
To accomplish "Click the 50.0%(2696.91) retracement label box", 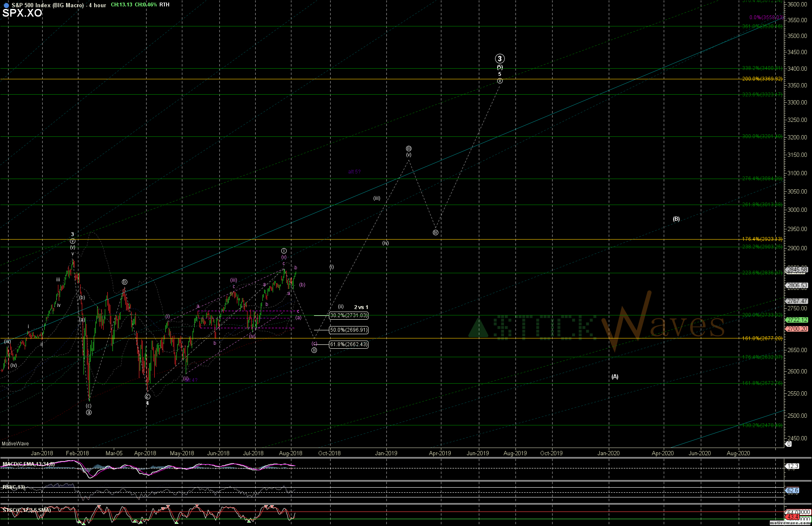I will 348,330.
